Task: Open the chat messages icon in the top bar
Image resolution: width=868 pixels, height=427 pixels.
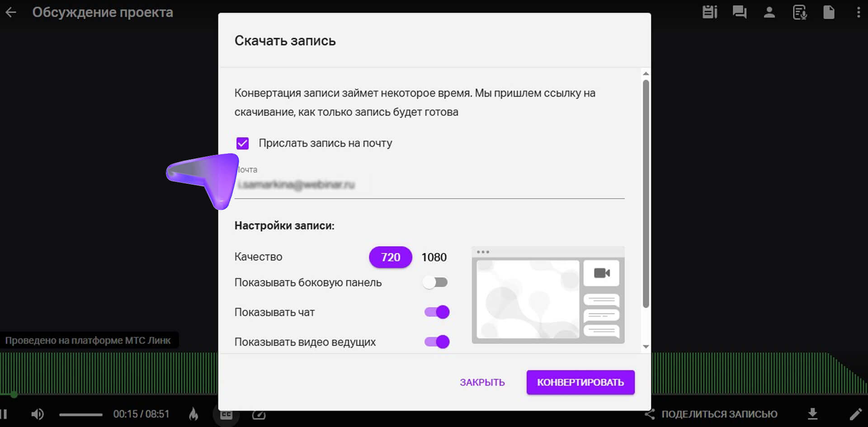Action: pos(739,12)
